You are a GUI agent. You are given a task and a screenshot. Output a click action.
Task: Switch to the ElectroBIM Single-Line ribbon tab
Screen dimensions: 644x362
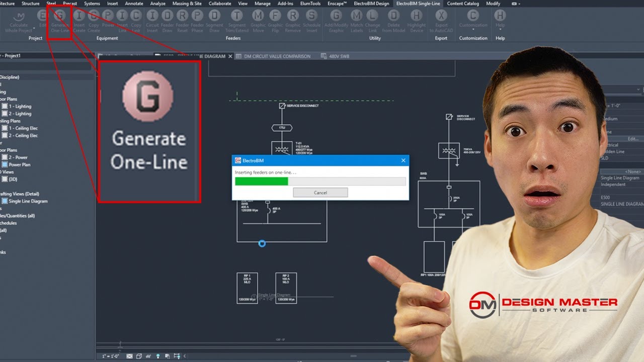tap(418, 4)
